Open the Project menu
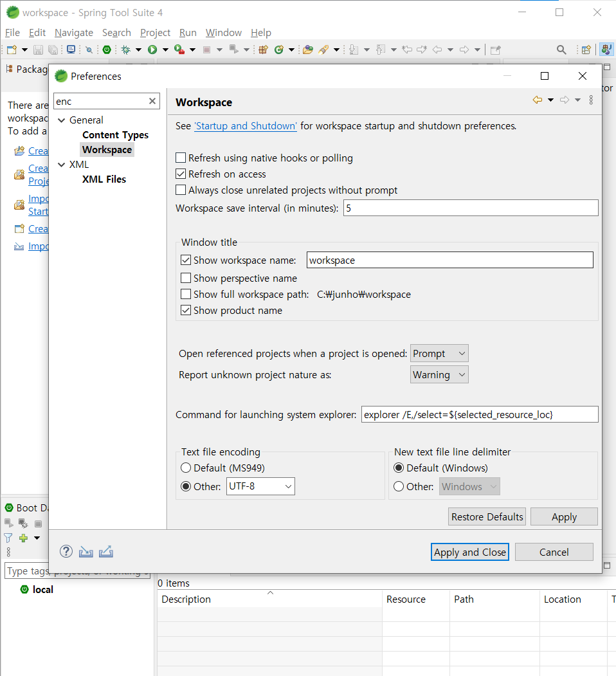Image resolution: width=616 pixels, height=676 pixels. pyautogui.click(x=155, y=33)
